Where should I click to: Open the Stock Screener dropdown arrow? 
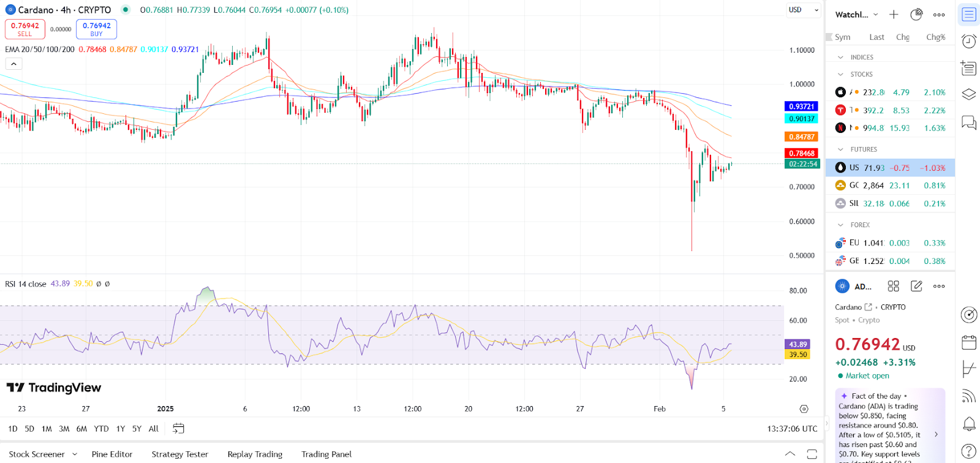pos(75,454)
